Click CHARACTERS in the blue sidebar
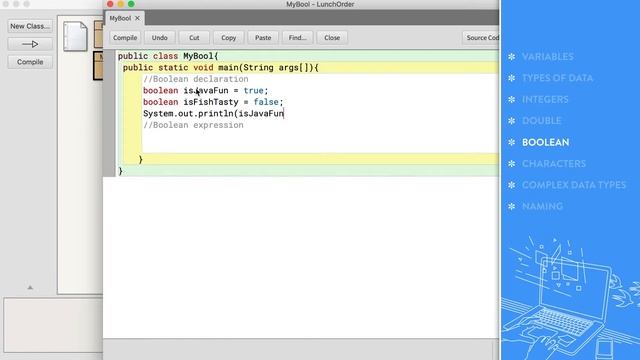The height and width of the screenshot is (360, 640). click(x=554, y=164)
